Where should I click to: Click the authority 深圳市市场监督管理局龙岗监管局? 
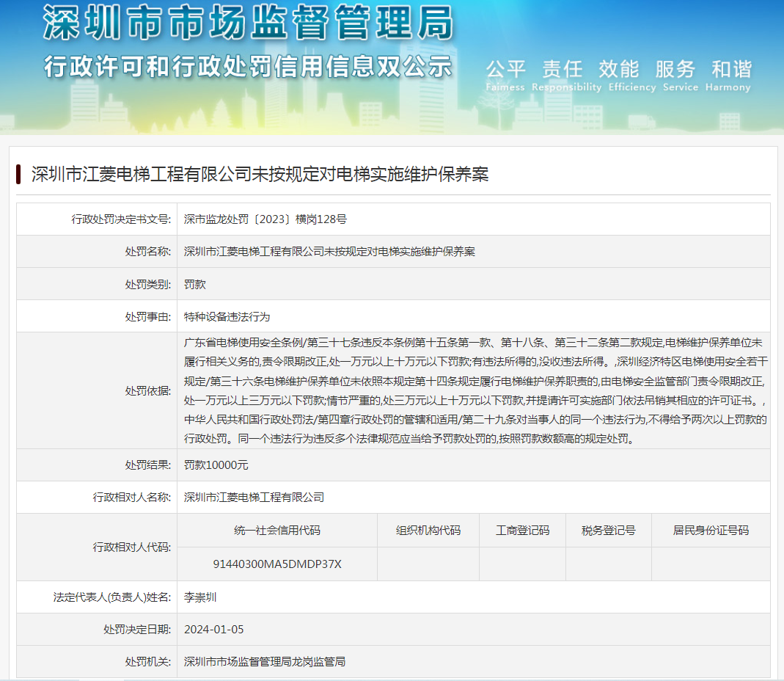point(265,661)
